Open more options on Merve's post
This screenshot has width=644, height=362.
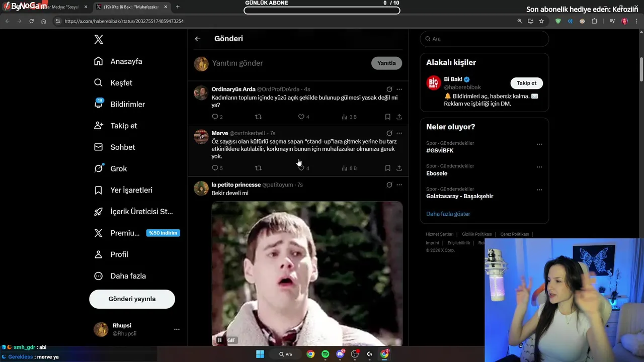399,133
